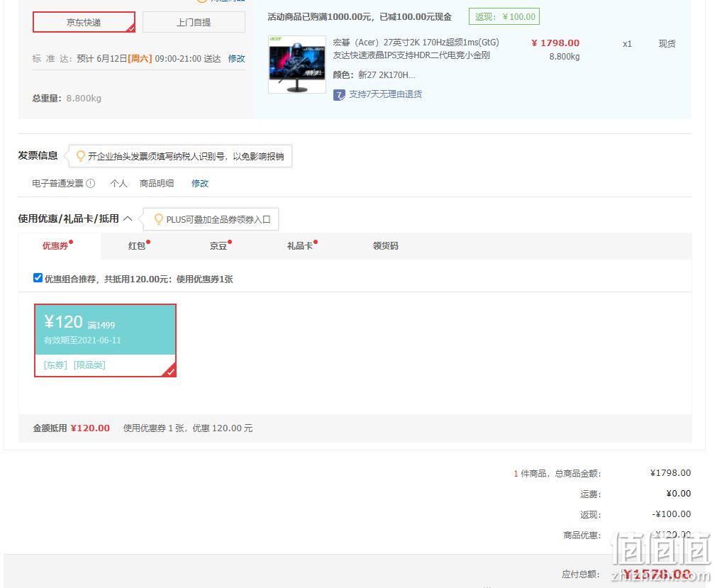Click the 7-day return badge icon
Viewport: 717px width, 588px height.
pyautogui.click(x=339, y=94)
